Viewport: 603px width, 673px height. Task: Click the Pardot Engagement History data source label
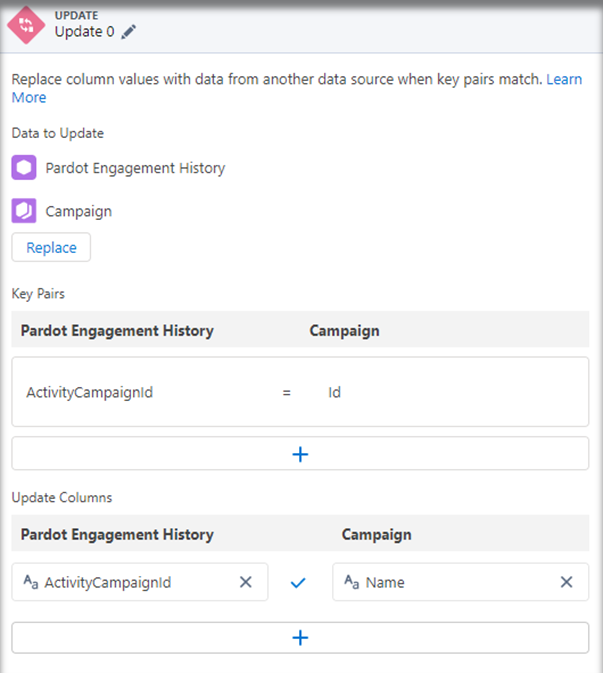click(135, 168)
